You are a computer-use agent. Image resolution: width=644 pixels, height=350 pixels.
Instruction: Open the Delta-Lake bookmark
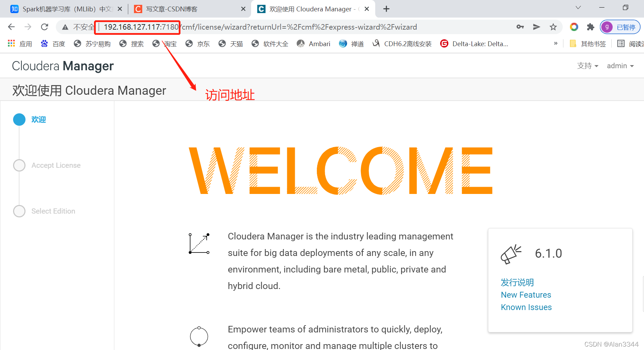[474, 44]
